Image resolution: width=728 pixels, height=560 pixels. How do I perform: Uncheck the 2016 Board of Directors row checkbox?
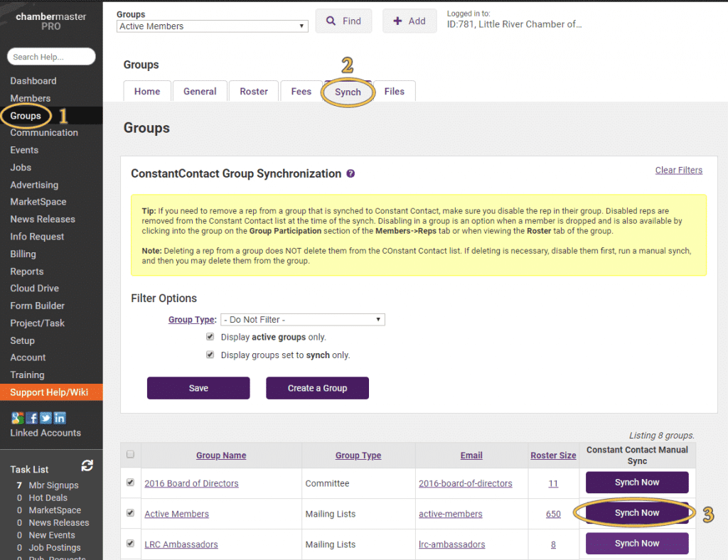(131, 483)
